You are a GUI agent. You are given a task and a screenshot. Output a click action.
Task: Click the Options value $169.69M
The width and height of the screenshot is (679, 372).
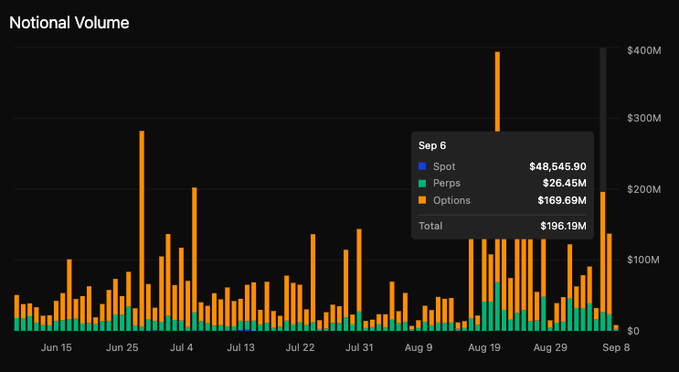pyautogui.click(x=562, y=200)
